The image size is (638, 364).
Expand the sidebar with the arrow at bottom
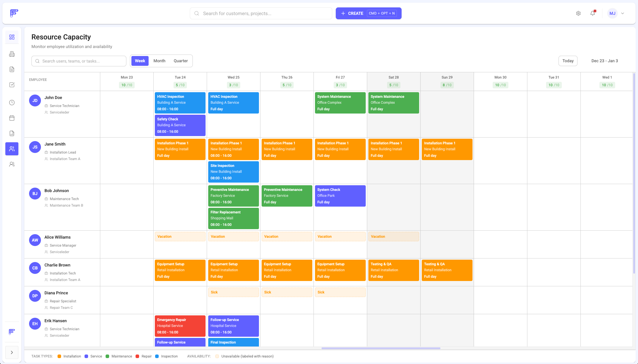point(12,352)
